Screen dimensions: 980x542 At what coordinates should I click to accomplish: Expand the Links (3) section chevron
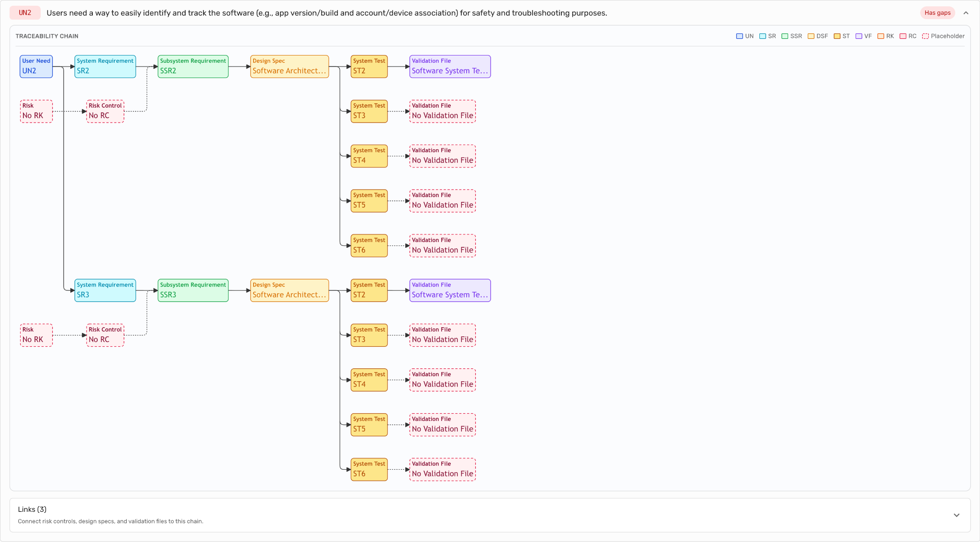tap(957, 515)
